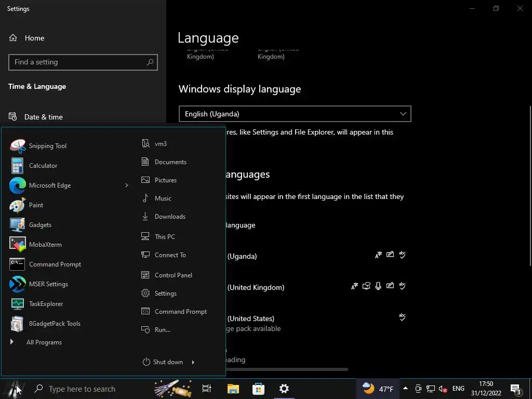Image resolution: width=532 pixels, height=399 pixels.
Task: Show hidden system tray icons
Action: click(x=405, y=389)
